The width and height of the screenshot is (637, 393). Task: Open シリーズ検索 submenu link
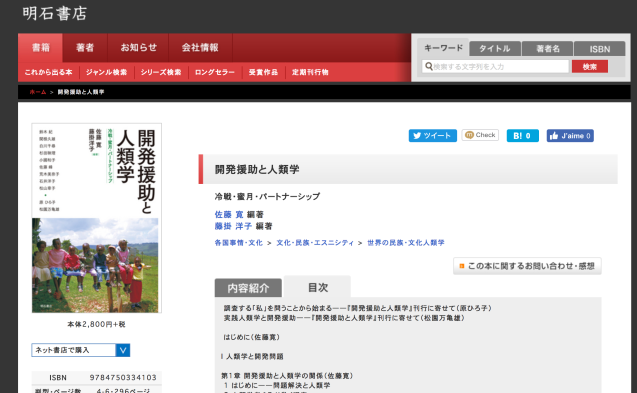pyautogui.click(x=161, y=72)
